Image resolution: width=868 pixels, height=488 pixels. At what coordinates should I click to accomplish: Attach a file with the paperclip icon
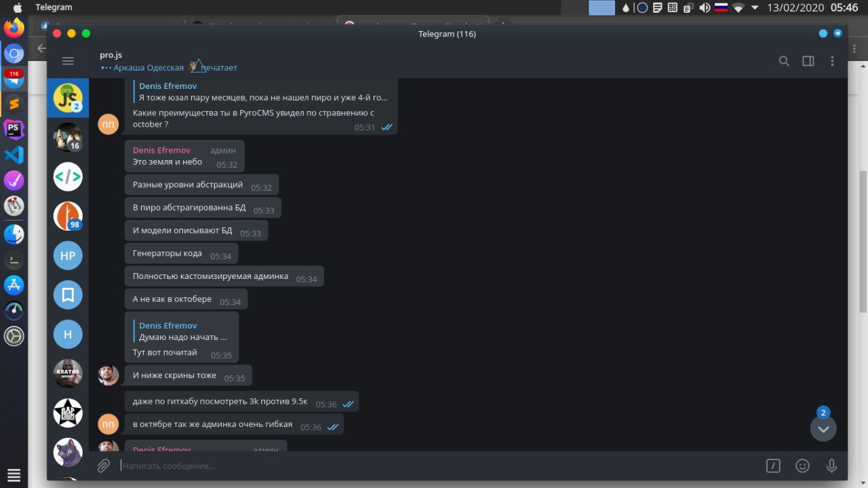pyautogui.click(x=103, y=466)
